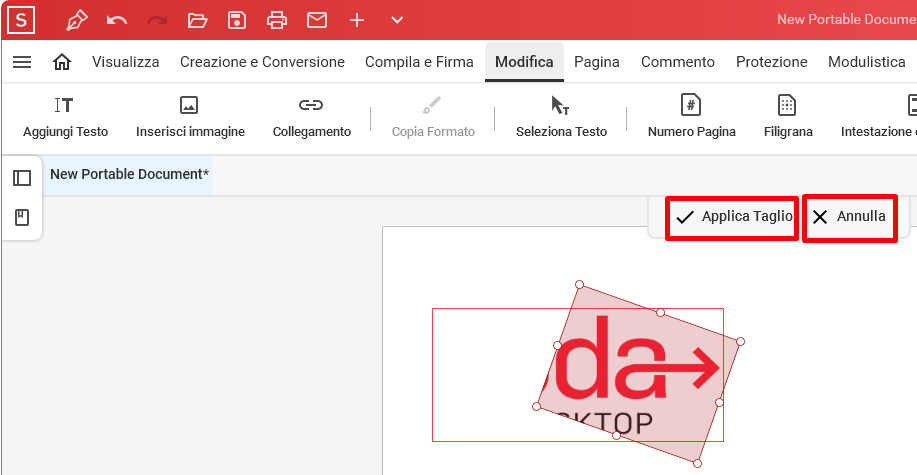Redo the last undone action
This screenshot has height=475, width=917.
click(157, 20)
